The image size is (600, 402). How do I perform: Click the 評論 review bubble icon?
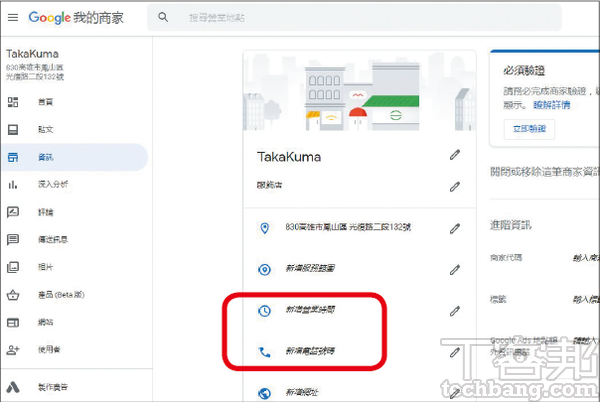tap(13, 212)
